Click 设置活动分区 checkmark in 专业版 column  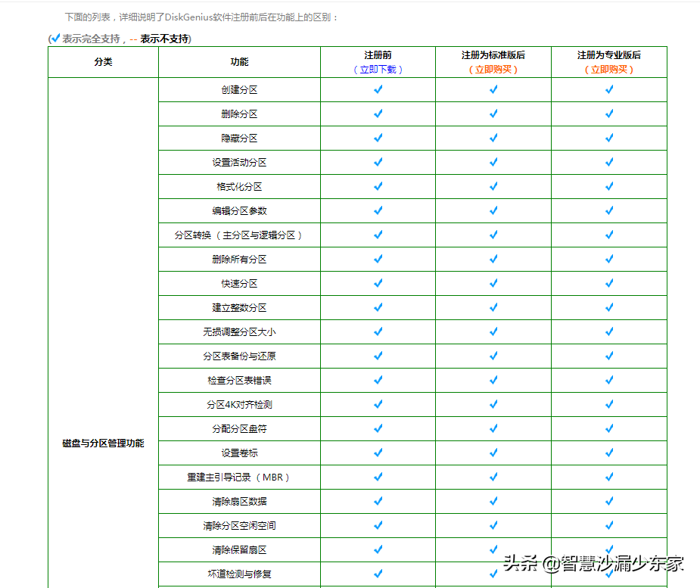point(609,162)
